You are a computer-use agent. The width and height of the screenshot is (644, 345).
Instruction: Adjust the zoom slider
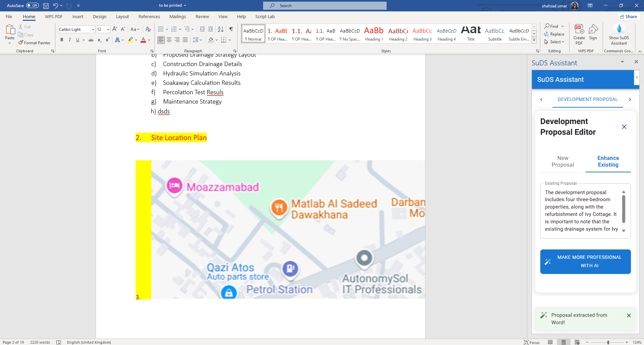[608, 342]
